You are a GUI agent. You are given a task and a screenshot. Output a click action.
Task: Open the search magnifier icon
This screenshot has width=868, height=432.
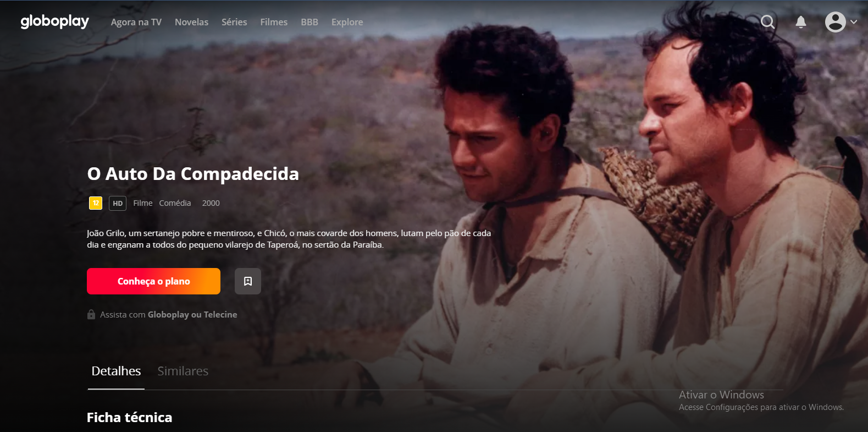(767, 22)
